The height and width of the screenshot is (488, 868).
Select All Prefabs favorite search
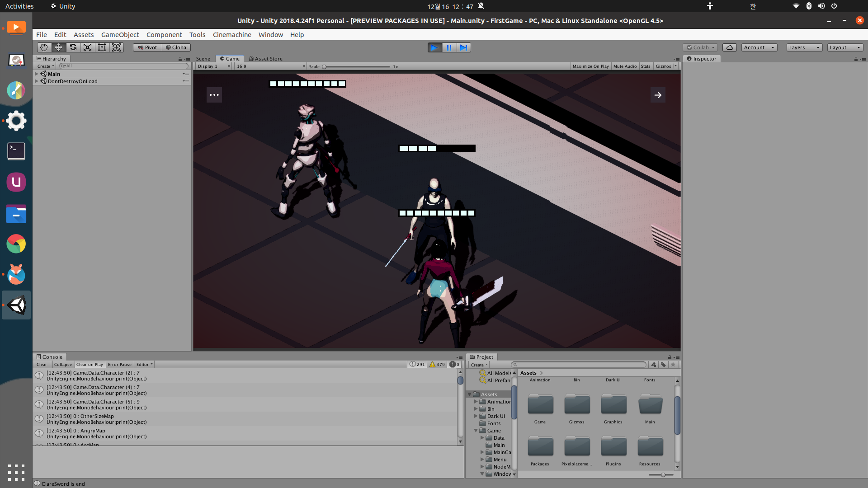tap(495, 380)
